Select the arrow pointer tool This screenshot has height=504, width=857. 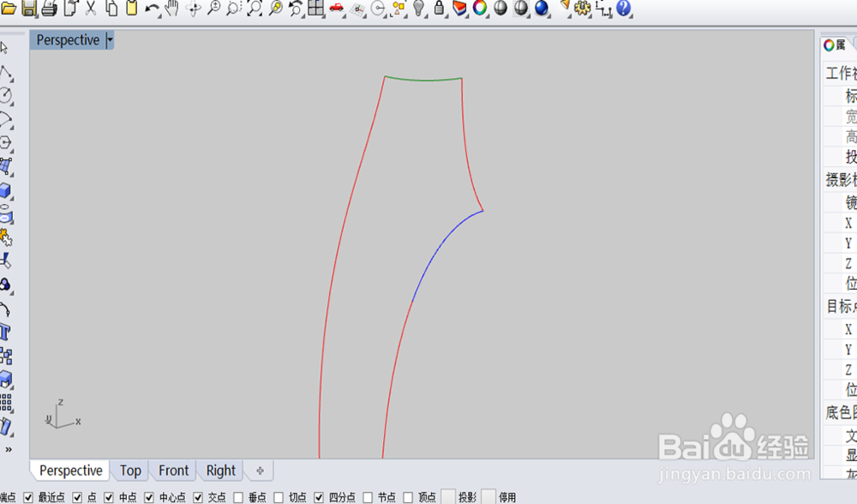pos(4,48)
